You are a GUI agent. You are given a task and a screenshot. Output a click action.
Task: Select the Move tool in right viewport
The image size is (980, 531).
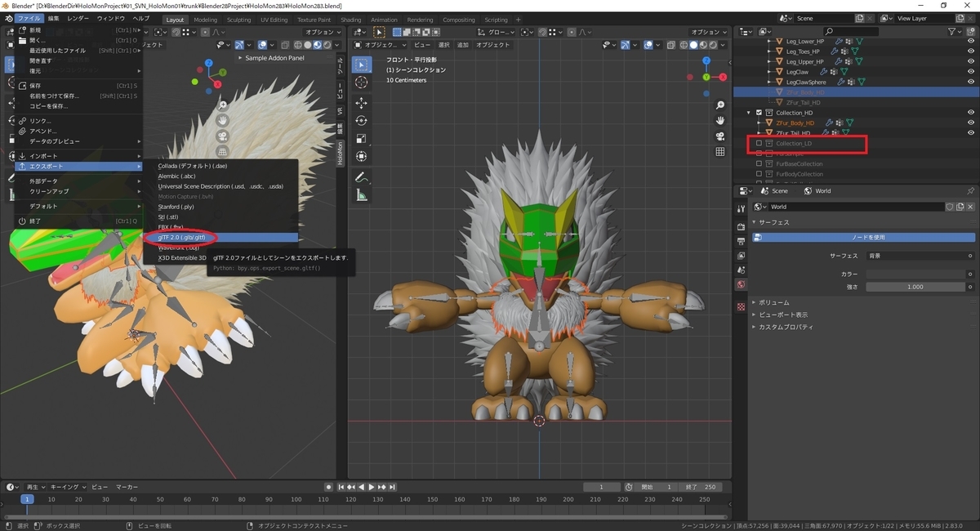(362, 104)
